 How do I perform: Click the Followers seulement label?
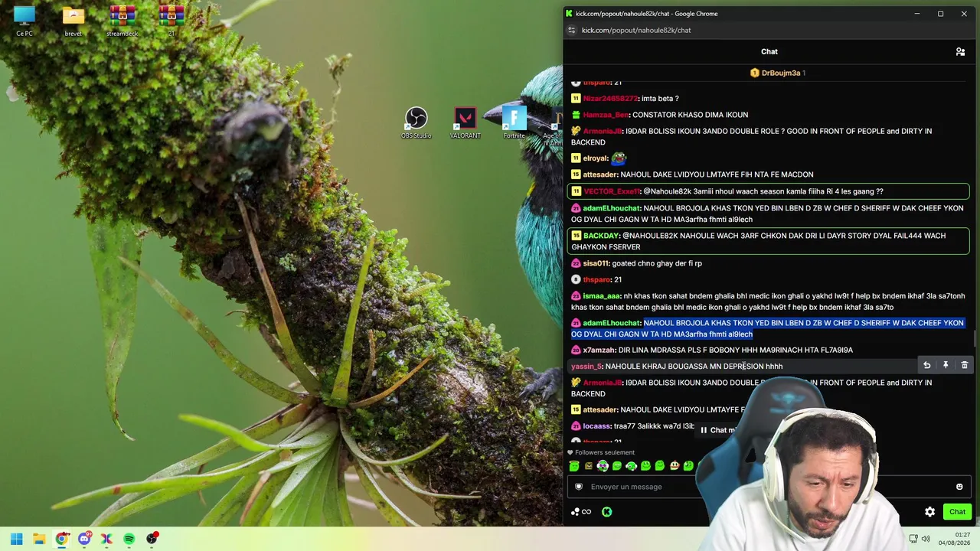[605, 452]
